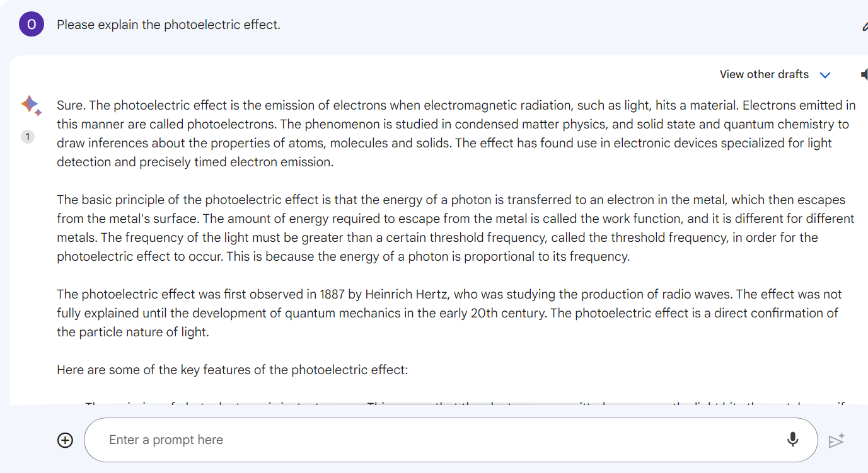Upload an image with the plus icon

click(x=66, y=440)
